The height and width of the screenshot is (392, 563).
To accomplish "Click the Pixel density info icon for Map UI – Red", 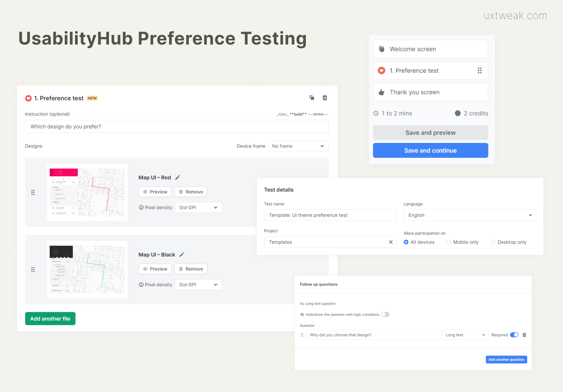I will [x=141, y=207].
